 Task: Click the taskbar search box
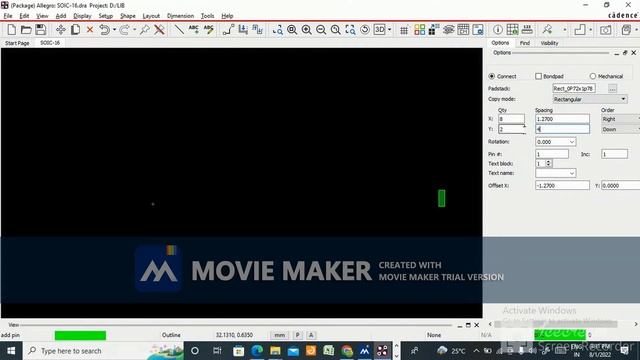103,351
